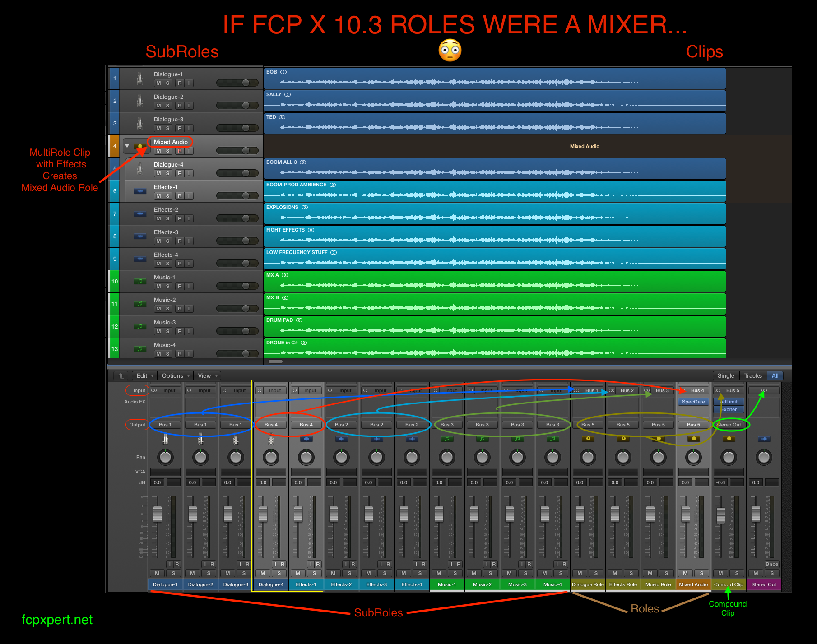The height and width of the screenshot is (644, 817).
Task: Click the waveform icon on Stereo Out strip
Action: (x=764, y=439)
